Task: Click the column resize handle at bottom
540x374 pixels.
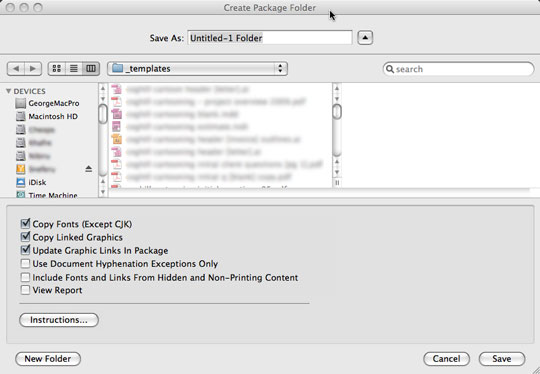Action: point(337,183)
